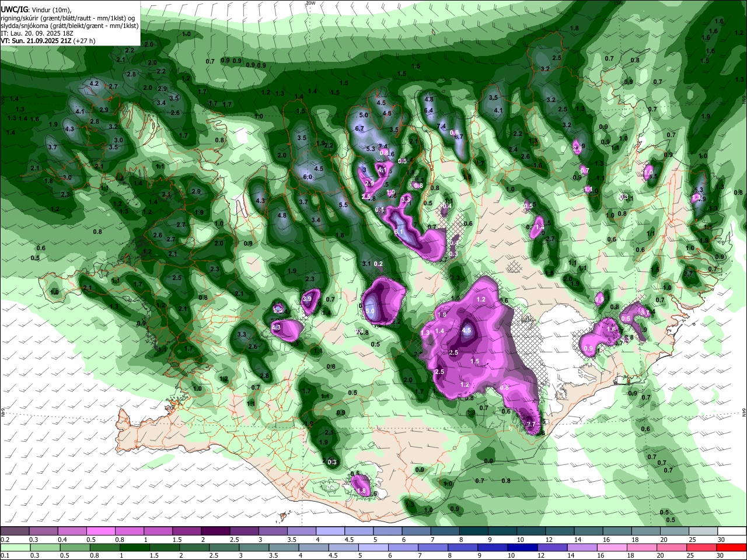
Task: Click the '4.2' value in the northwest
Action: coord(94,83)
